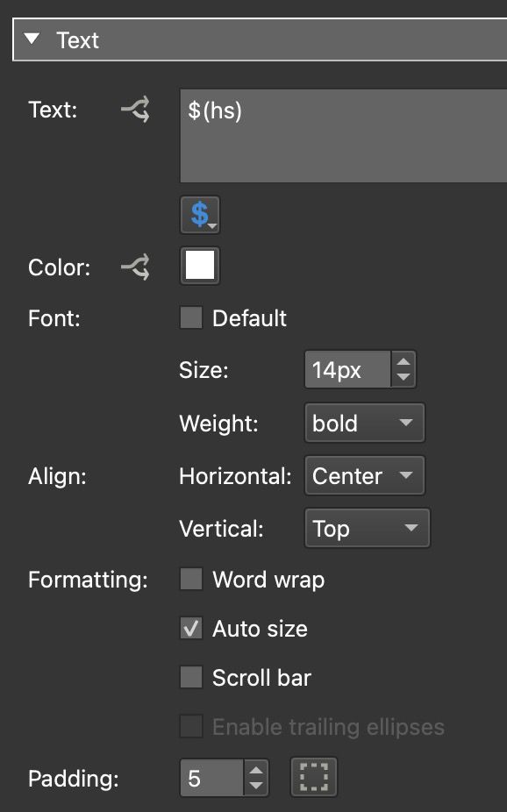Image resolution: width=507 pixels, height=812 pixels.
Task: Open the Vertical alignment dropdown showing Top
Action: pyautogui.click(x=367, y=528)
